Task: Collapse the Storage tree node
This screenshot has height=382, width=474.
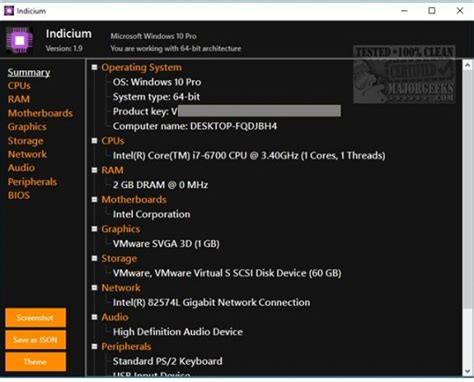Action: click(95, 258)
